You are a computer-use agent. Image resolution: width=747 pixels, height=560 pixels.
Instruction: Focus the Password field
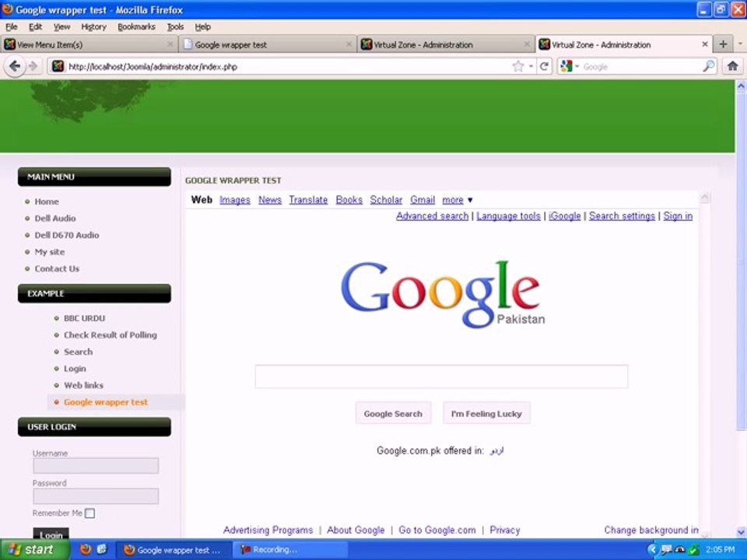point(96,495)
